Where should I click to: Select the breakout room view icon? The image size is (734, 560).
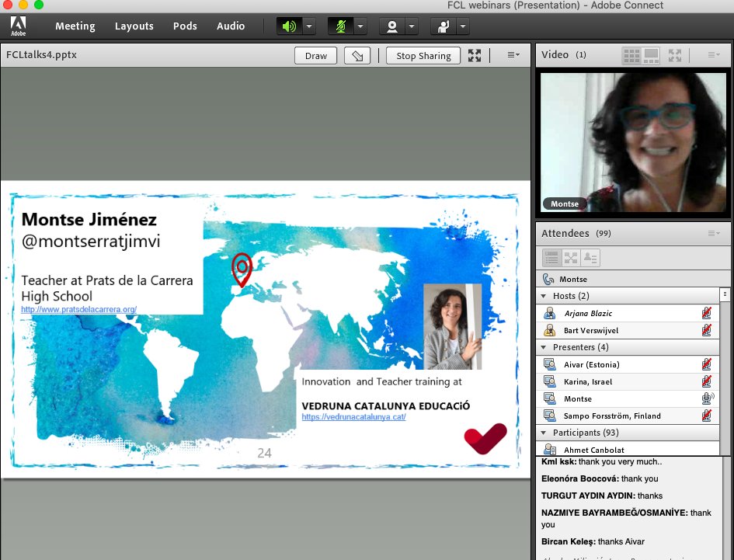click(571, 258)
